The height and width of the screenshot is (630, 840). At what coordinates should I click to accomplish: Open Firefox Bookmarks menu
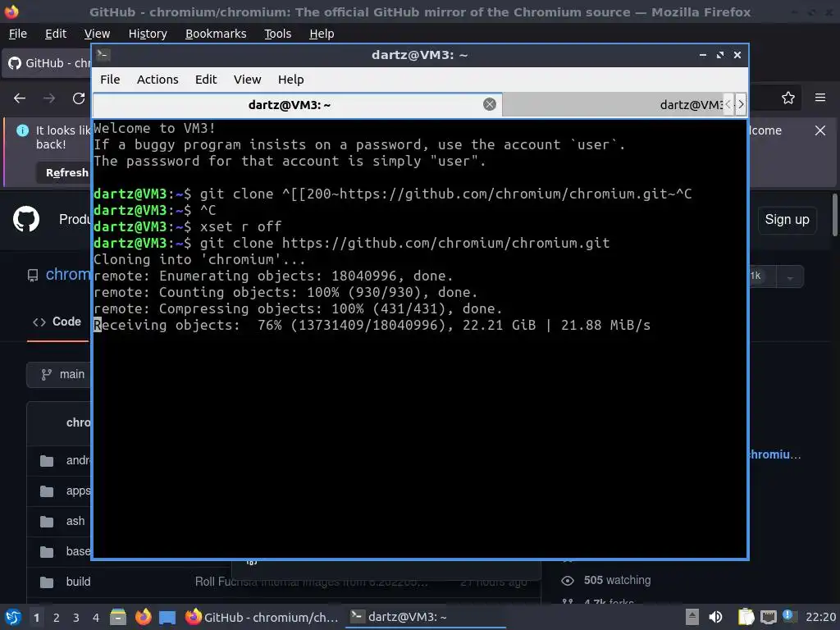tap(216, 34)
